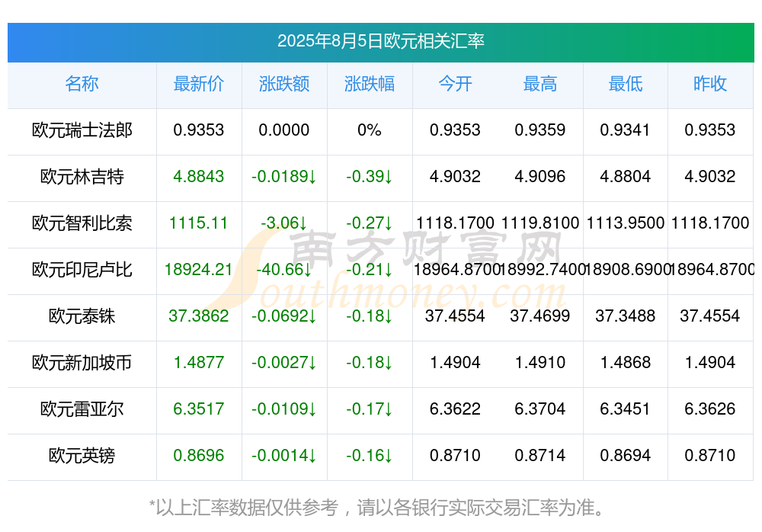Click change amount -0.0014
Viewport: 762px width, 532px height.
[x=283, y=456]
